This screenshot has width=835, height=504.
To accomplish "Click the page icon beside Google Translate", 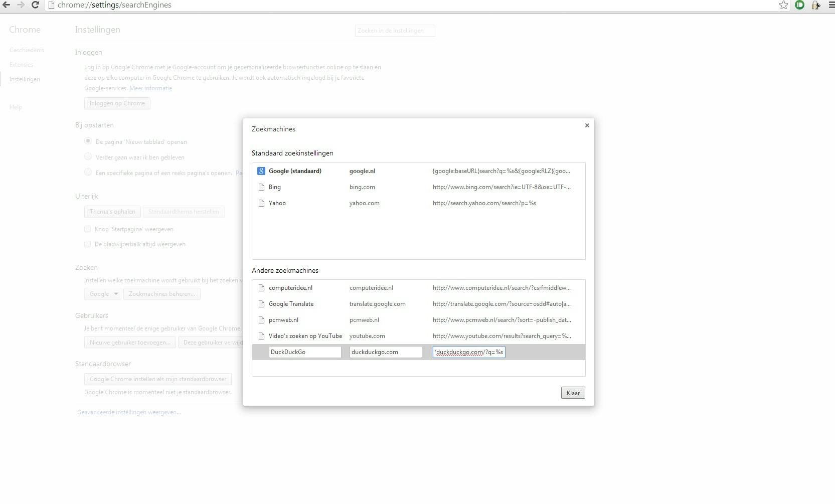I will point(261,304).
